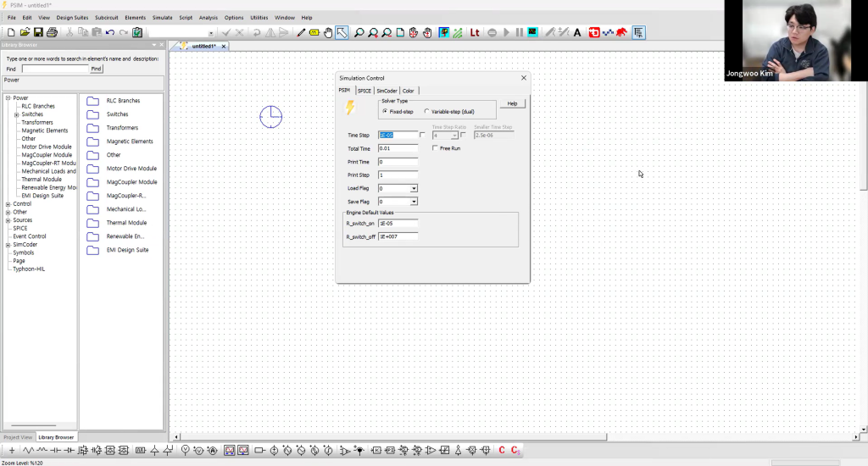The width and height of the screenshot is (868, 466).
Task: Click the red C element icon
Action: [502, 451]
